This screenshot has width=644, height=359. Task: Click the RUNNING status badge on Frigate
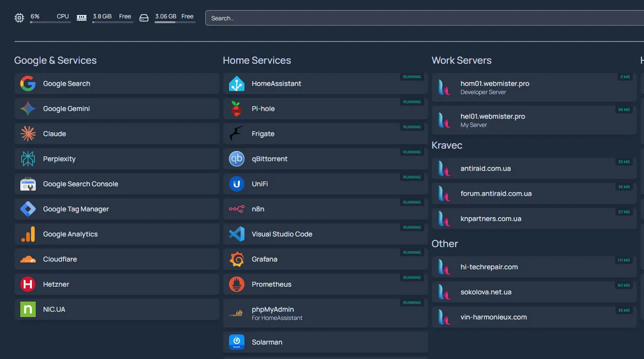coord(412,127)
